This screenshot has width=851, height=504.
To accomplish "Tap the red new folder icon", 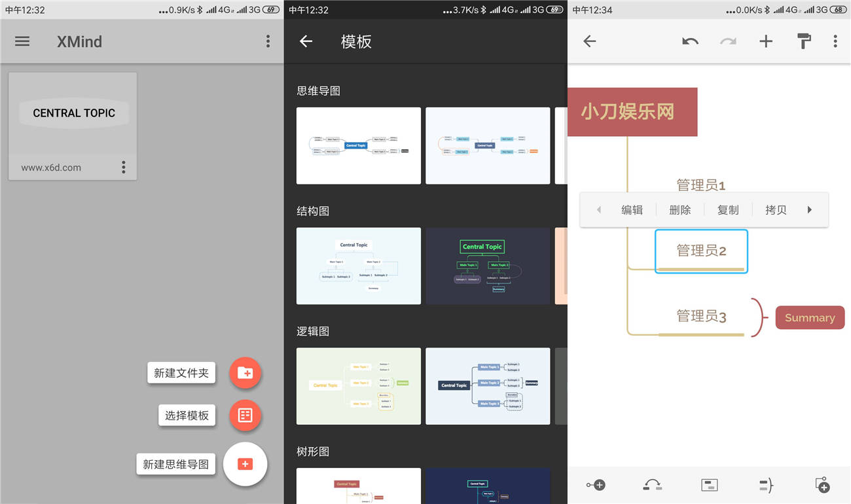I will 245,373.
